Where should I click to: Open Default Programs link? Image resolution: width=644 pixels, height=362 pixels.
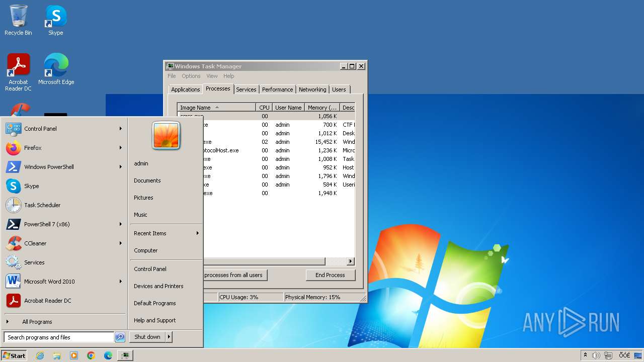155,303
